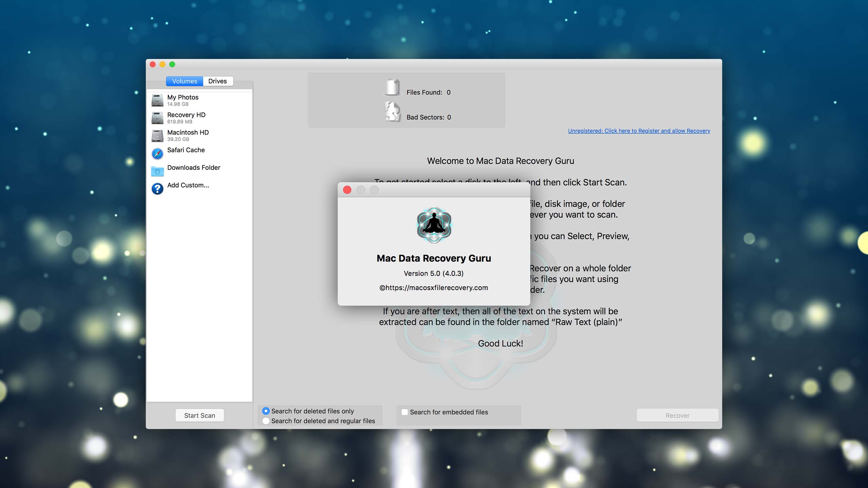Click the Mac Data Recovery Guru title
868x488 pixels.
(x=434, y=258)
